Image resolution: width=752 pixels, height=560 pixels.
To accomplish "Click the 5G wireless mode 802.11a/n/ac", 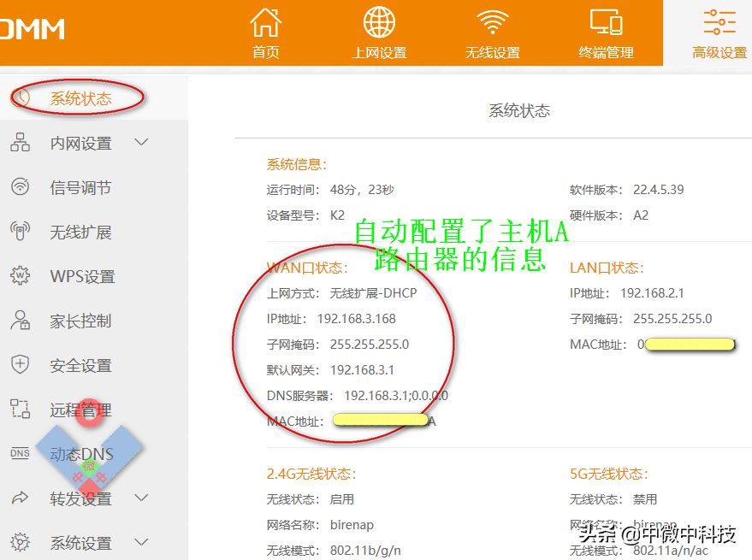I will tap(671, 551).
